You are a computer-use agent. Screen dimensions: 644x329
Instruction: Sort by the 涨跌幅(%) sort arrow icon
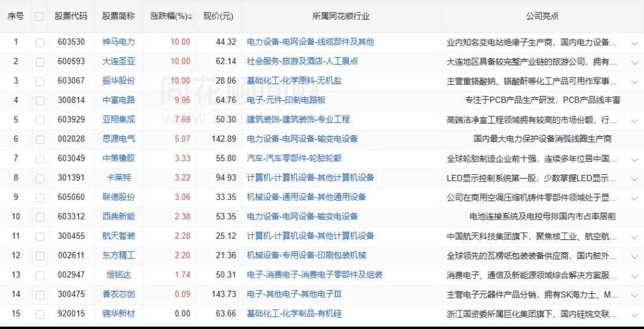[x=190, y=17]
